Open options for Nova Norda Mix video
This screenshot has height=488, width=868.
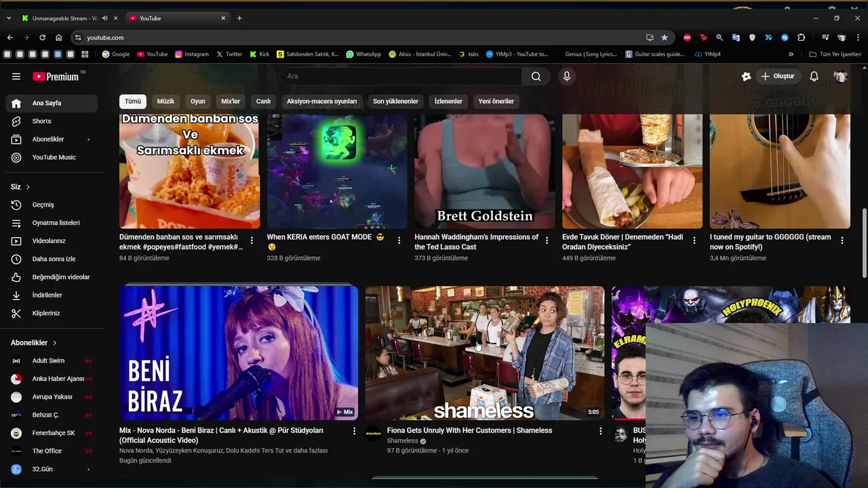[x=354, y=431]
